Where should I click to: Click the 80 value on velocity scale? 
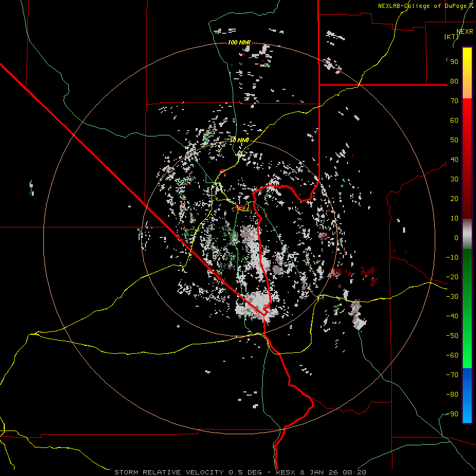click(x=454, y=81)
